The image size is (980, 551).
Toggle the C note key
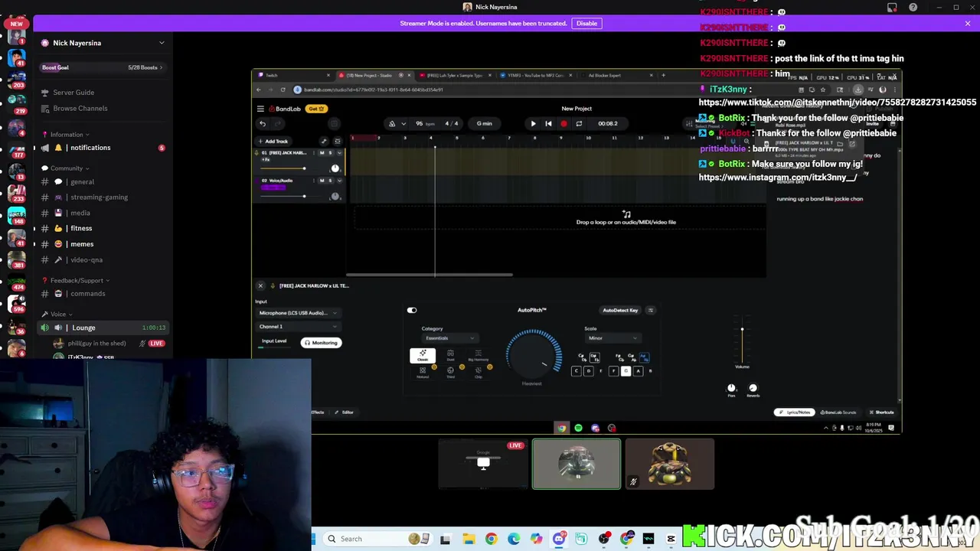[x=577, y=371]
